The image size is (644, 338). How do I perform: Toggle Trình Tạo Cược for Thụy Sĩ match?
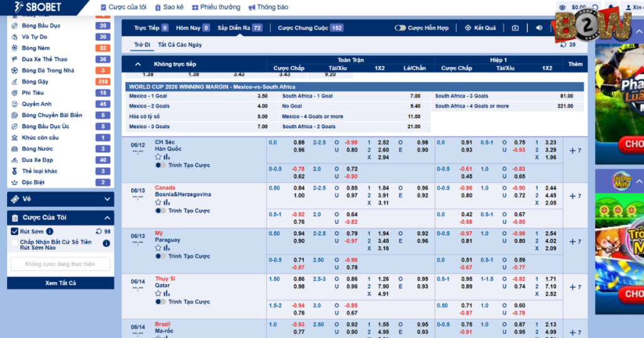(160, 302)
